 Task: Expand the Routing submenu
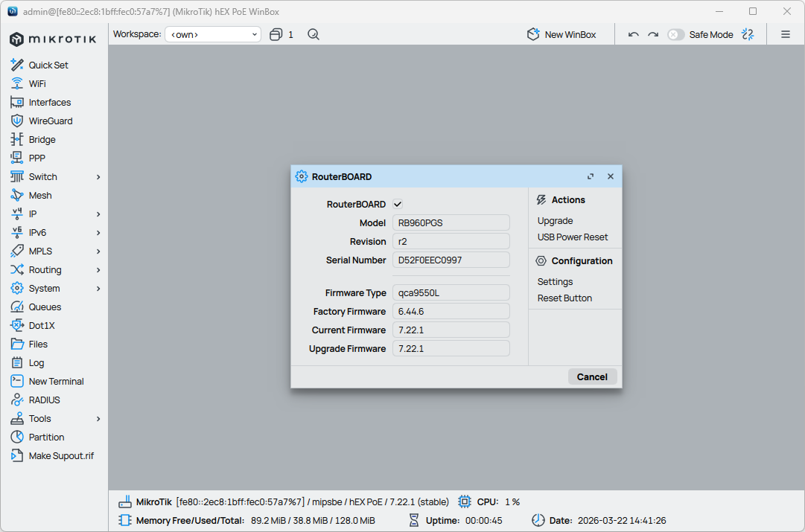(98, 270)
